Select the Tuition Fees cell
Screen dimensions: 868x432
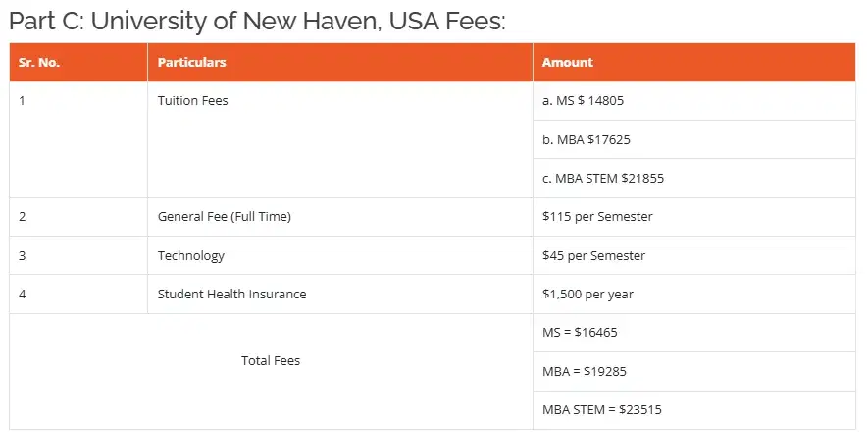(x=192, y=100)
